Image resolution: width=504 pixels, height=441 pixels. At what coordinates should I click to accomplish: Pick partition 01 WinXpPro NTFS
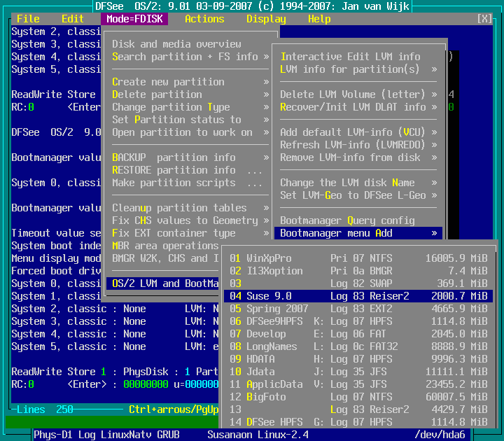(357, 258)
